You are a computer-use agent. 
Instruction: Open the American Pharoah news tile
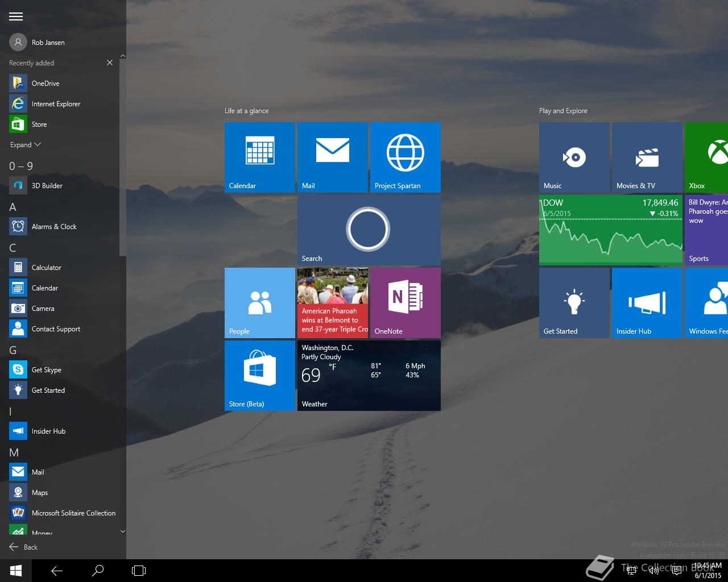(x=332, y=303)
